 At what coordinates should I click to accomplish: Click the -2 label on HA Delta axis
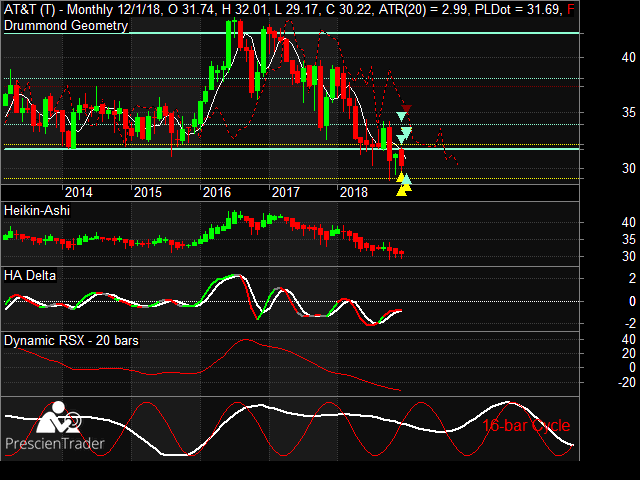[x=631, y=324]
